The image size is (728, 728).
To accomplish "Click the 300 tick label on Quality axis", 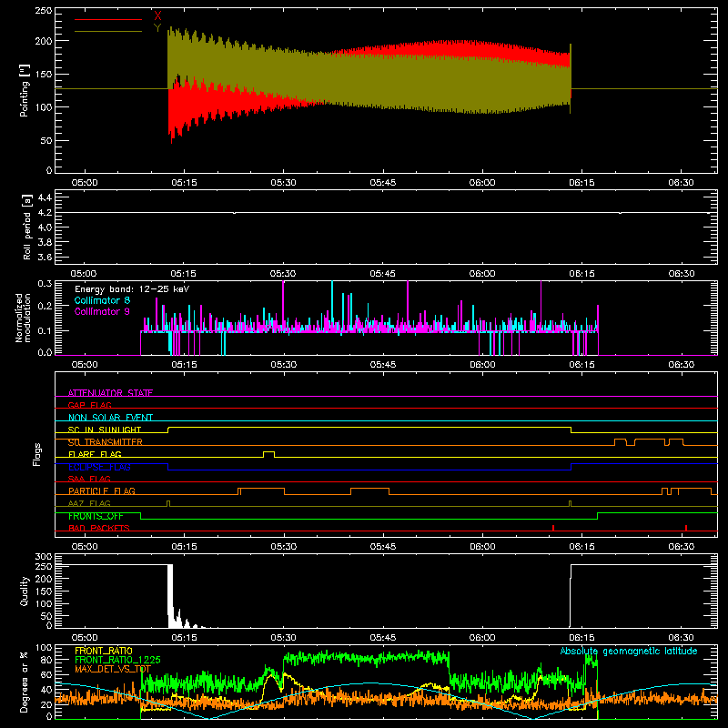I will click(x=44, y=557).
